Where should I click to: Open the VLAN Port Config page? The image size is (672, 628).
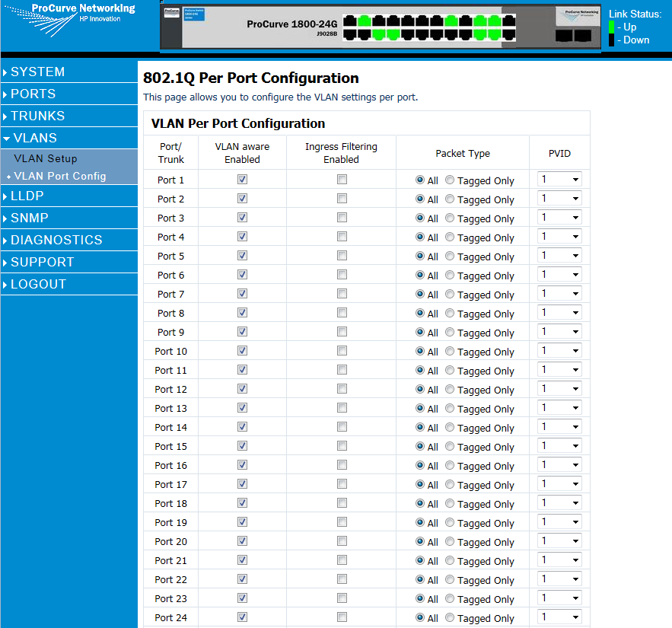point(59,176)
